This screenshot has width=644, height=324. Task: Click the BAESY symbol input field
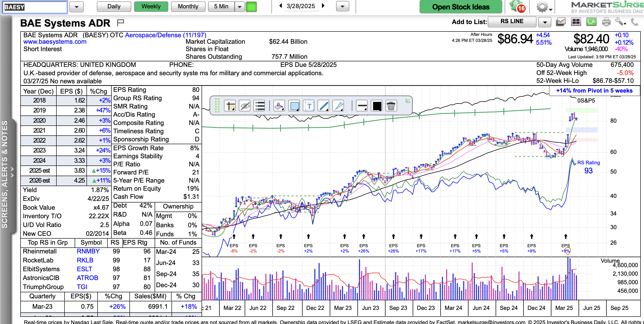(x=35, y=7)
